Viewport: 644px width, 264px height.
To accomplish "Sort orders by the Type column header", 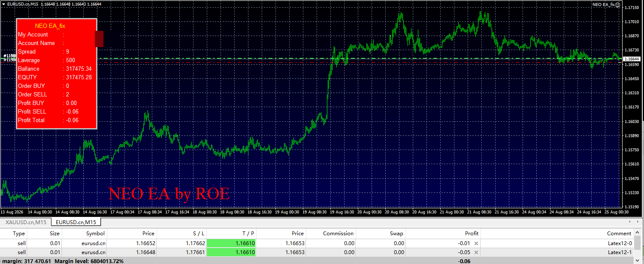I will click(14, 234).
